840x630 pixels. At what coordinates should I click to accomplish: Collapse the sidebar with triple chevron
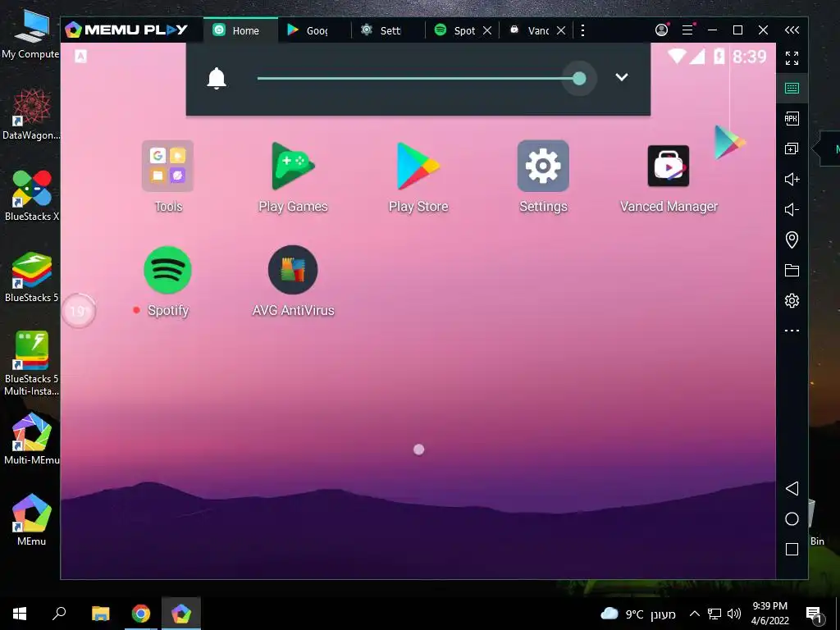click(792, 30)
